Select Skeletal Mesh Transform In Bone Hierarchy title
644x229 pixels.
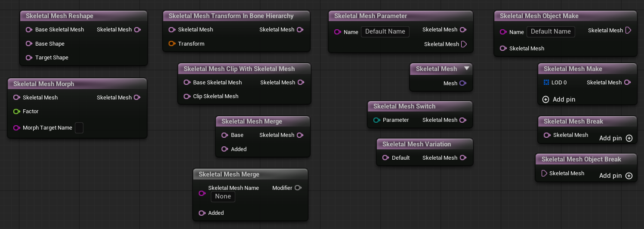(x=231, y=16)
